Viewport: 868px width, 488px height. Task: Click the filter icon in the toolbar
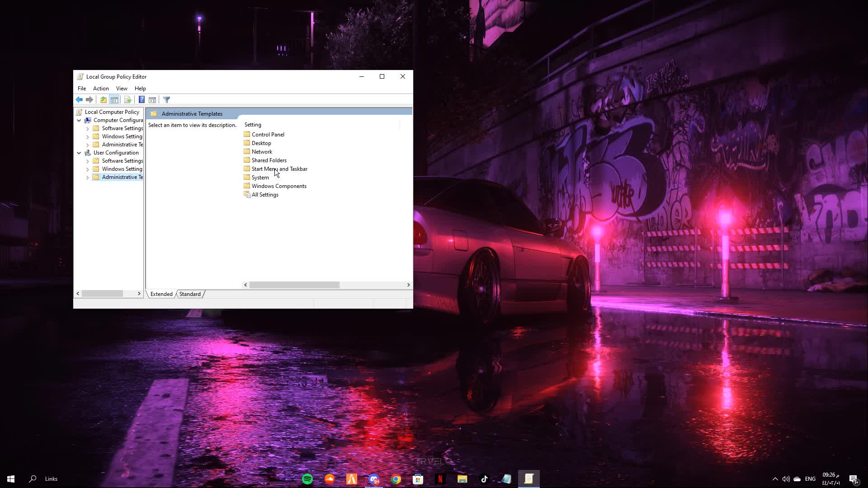[166, 100]
